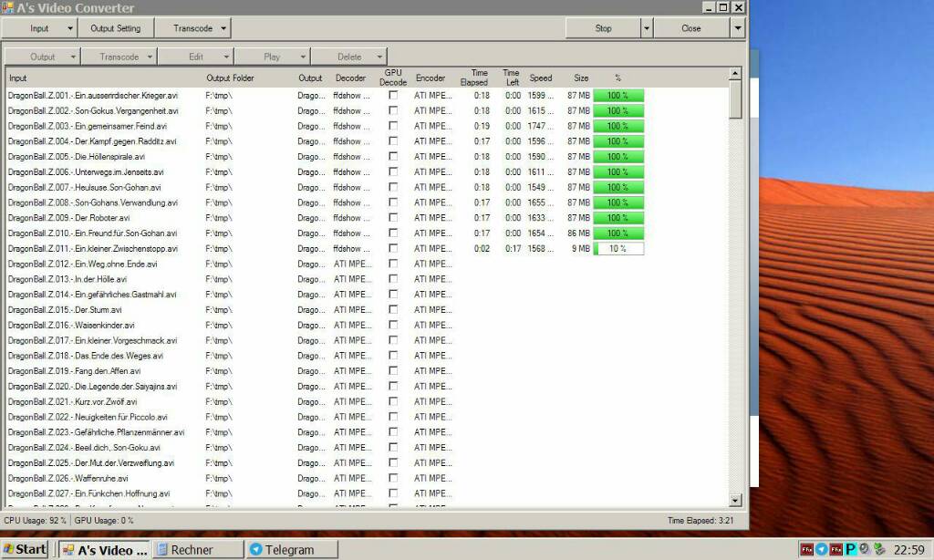Toggle GPU Decode checkbox for DragonBall.Z.015 Der Sturm

pyautogui.click(x=393, y=310)
